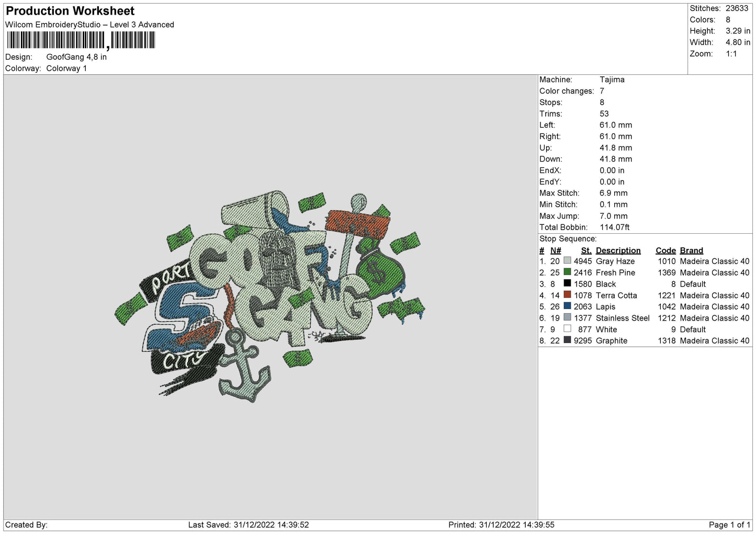Pick the Terra Cotta color swatch
The image size is (756, 534).
point(567,294)
